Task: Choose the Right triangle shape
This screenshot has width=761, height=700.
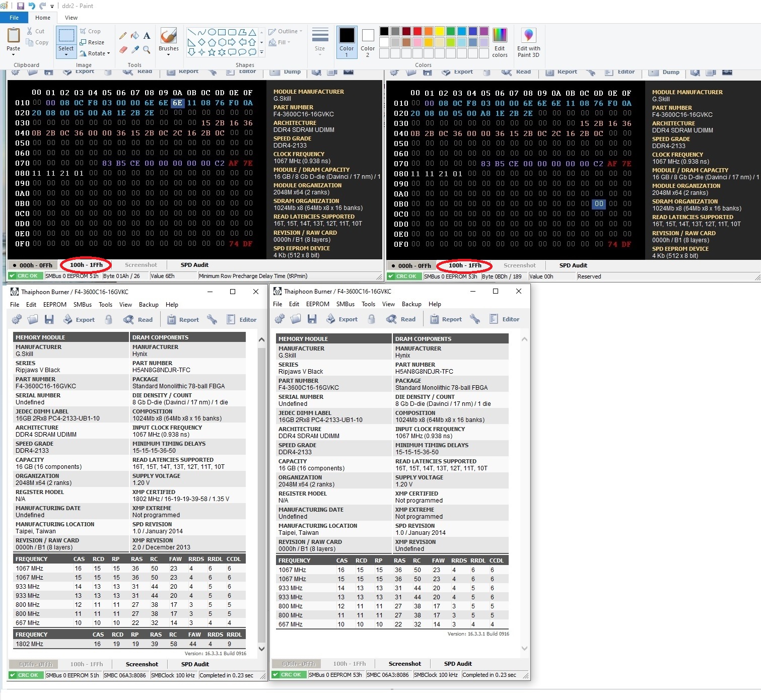Action: click(192, 42)
